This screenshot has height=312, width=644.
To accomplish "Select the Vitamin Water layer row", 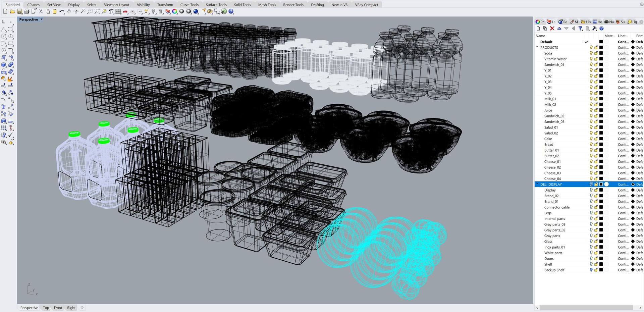I will click(x=589, y=59).
